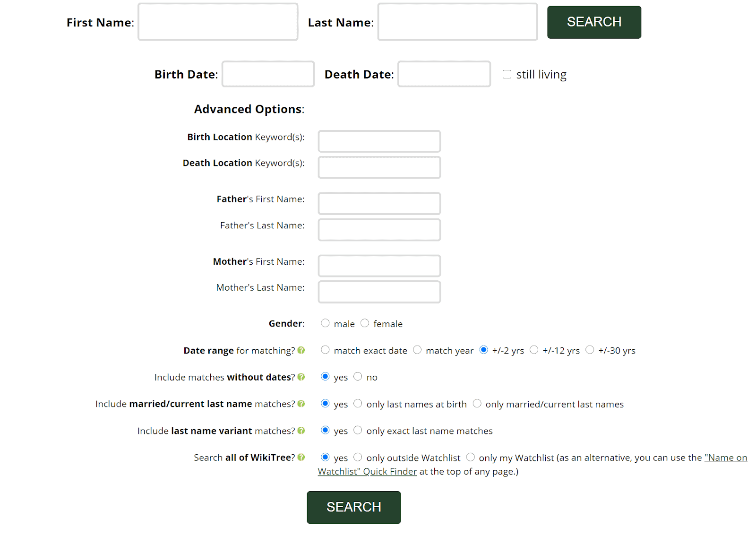The image size is (756, 536).
Task: Click the First Name input field
Action: (217, 22)
